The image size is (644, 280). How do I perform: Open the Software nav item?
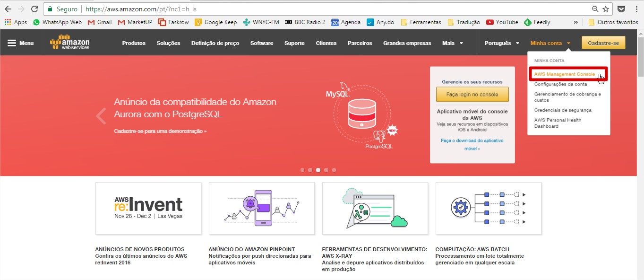(x=262, y=43)
